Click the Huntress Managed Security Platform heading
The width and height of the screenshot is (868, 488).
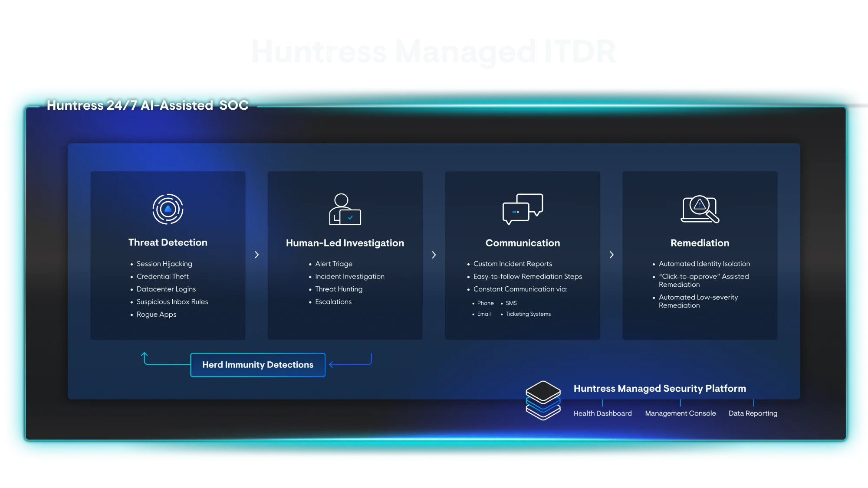[659, 389]
